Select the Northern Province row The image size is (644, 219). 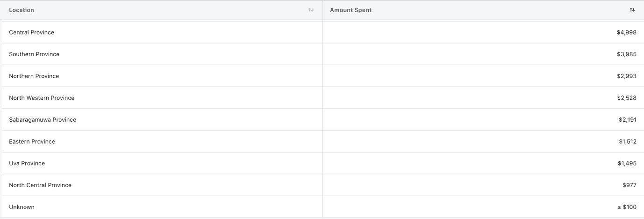click(323, 76)
